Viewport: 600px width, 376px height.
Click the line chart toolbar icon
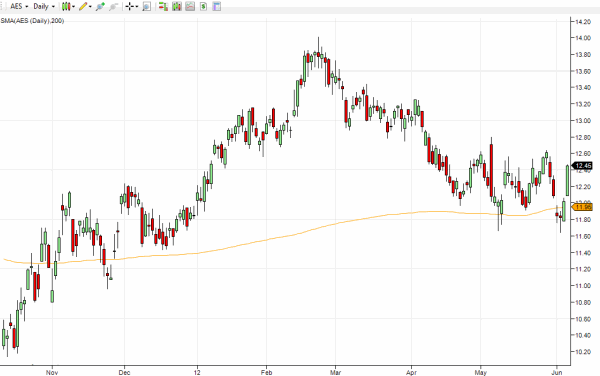[190, 7]
